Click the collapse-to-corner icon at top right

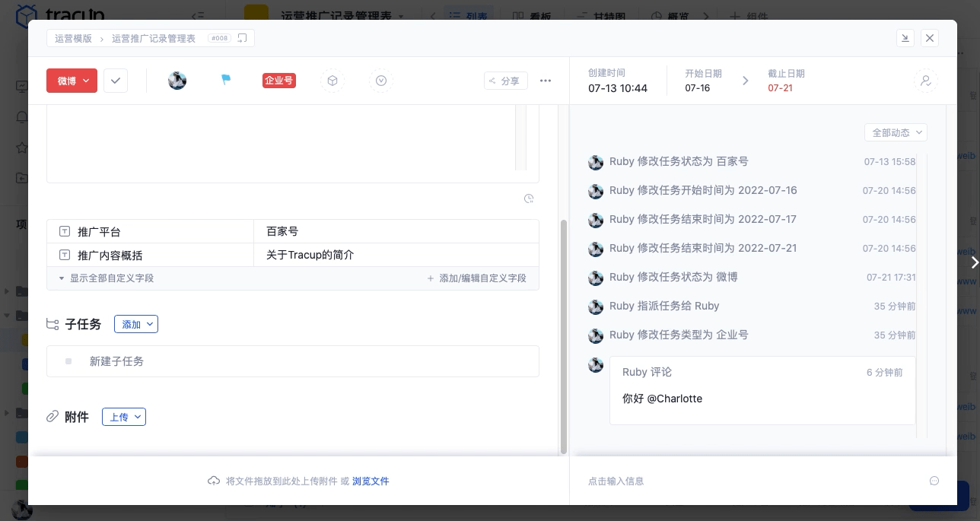[905, 37]
